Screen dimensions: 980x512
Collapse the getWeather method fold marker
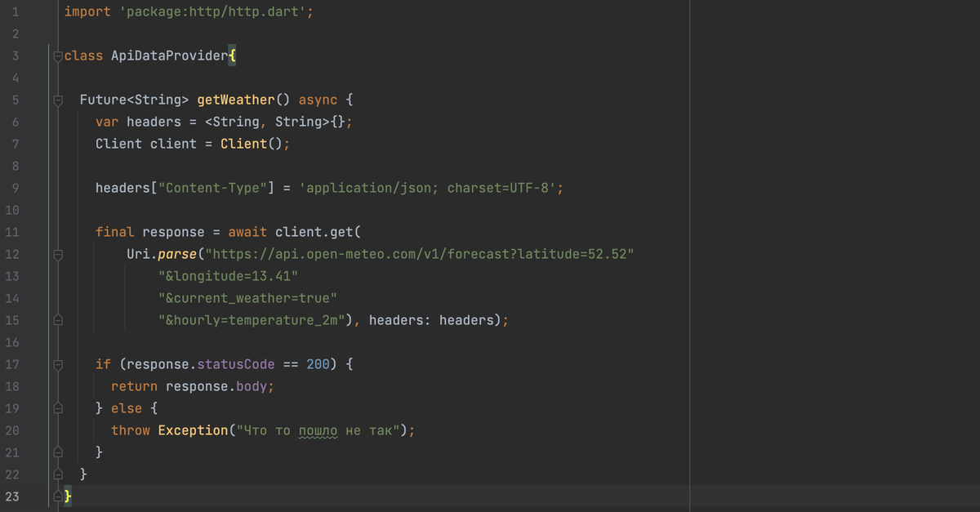(x=57, y=100)
